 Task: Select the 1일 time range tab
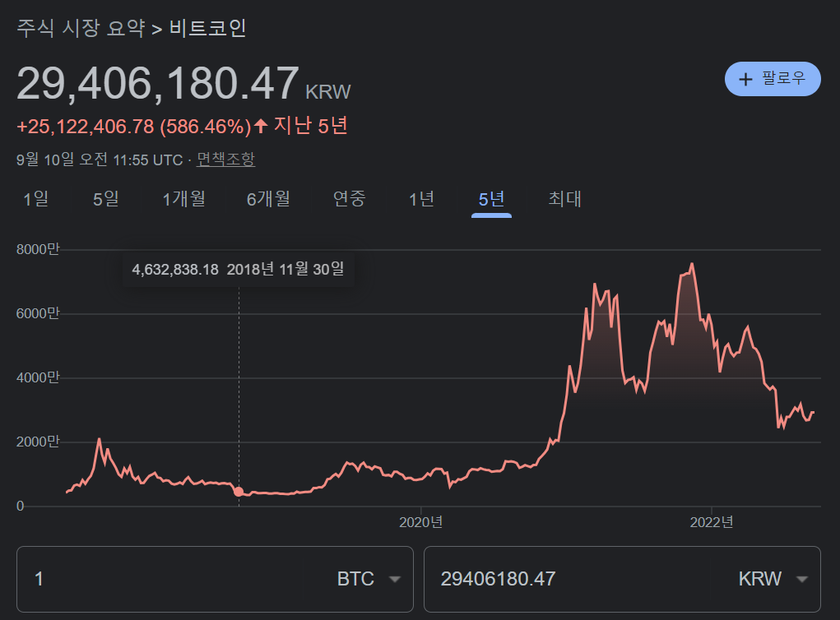coord(36,199)
